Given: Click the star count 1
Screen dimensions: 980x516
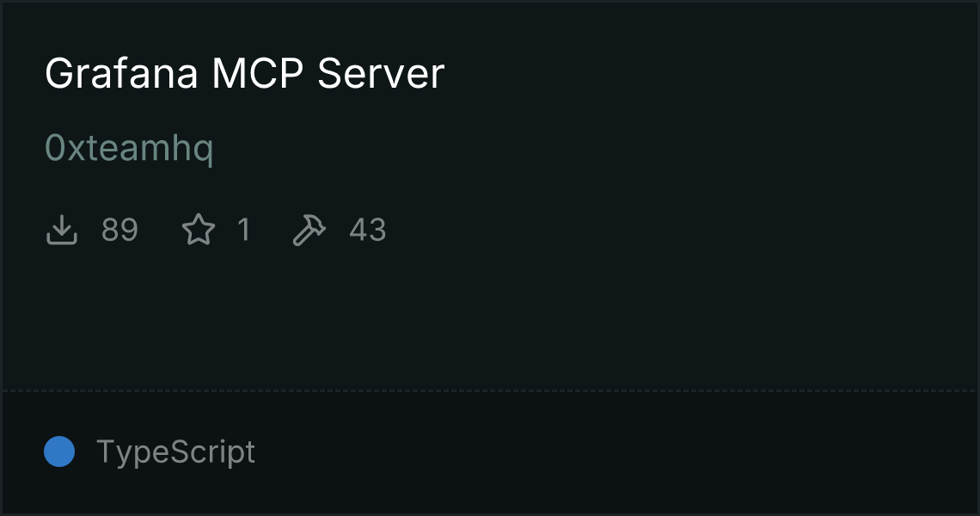Looking at the screenshot, I should click(x=244, y=230).
